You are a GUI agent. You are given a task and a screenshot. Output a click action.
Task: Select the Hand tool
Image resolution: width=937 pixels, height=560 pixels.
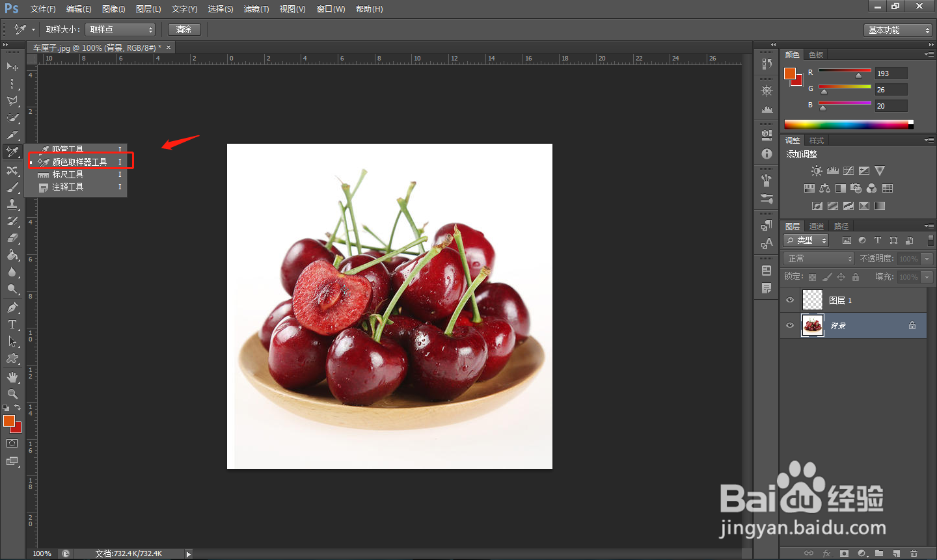tap(12, 377)
